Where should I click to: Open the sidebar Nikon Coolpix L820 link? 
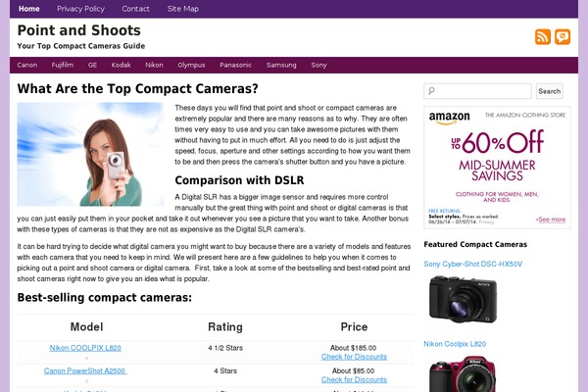[x=455, y=344]
